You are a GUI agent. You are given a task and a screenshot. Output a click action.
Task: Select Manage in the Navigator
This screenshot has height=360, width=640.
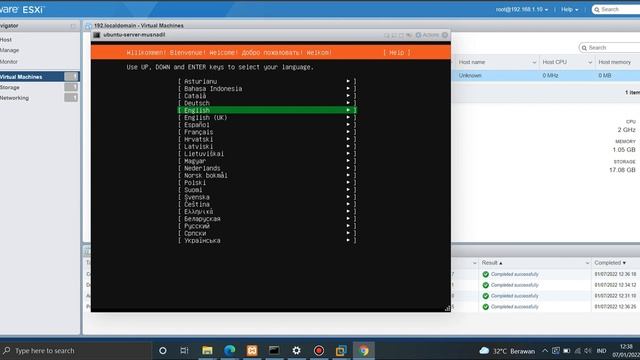point(9,50)
